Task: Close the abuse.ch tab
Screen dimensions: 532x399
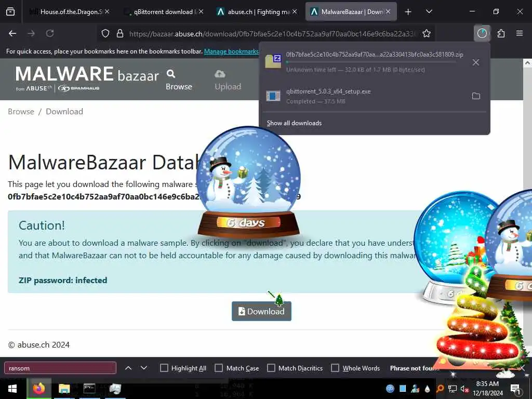Action: tap(295, 11)
